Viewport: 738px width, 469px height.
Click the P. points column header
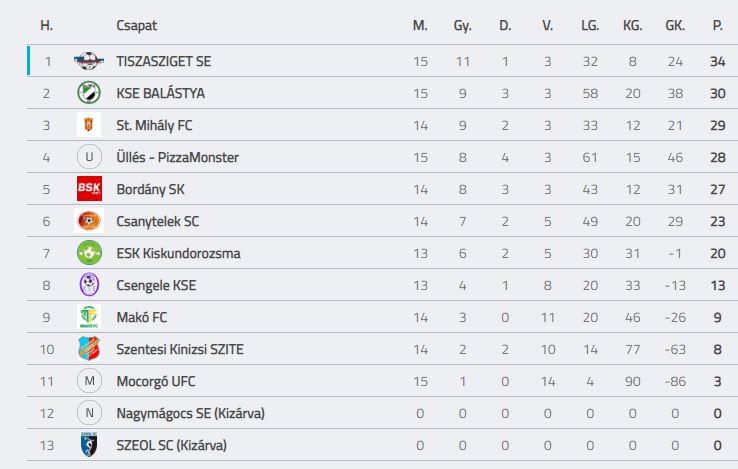(717, 25)
